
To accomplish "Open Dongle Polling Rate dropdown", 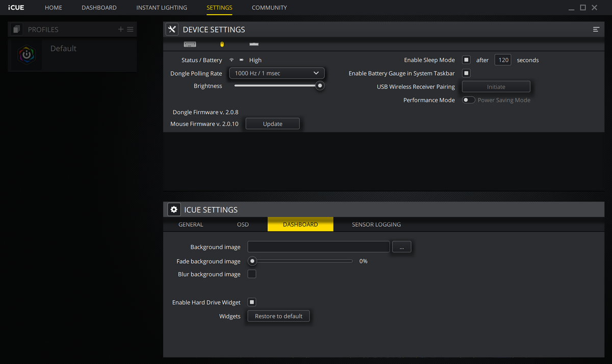I will click(x=276, y=73).
